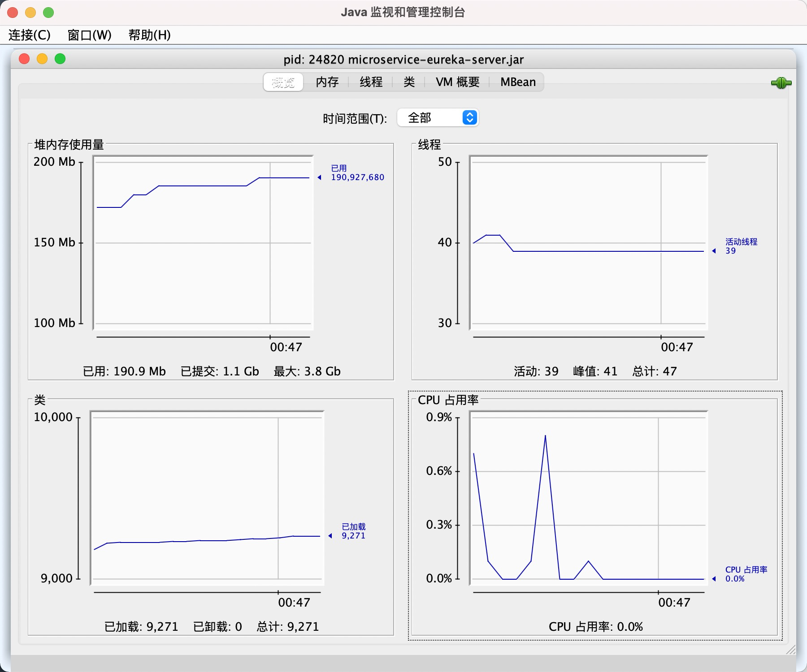Click the inner window resize grip corner
807x672 pixels.
point(791,650)
